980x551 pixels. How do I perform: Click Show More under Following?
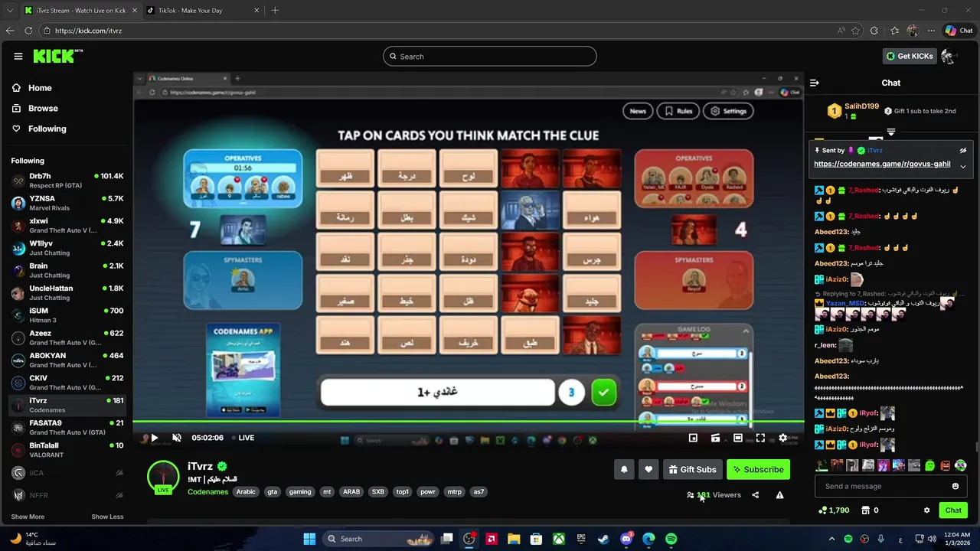[28, 517]
